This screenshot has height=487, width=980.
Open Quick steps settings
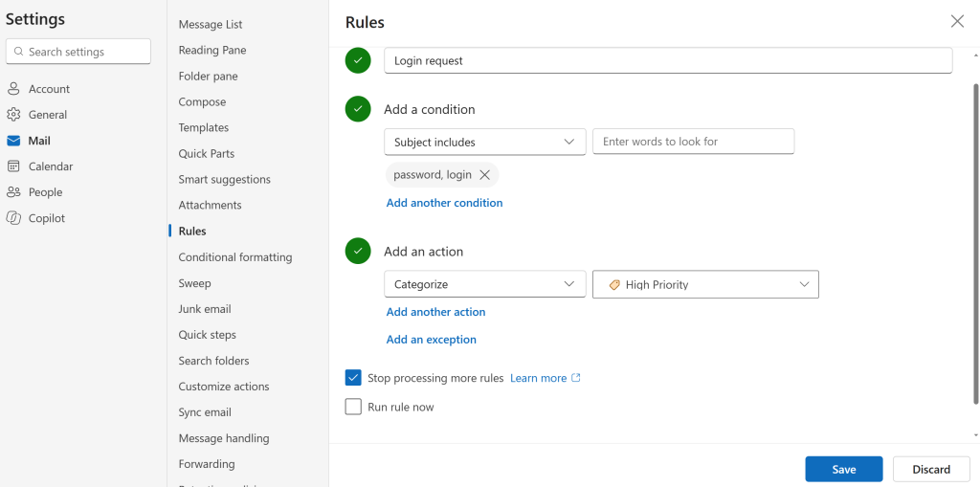click(x=208, y=335)
